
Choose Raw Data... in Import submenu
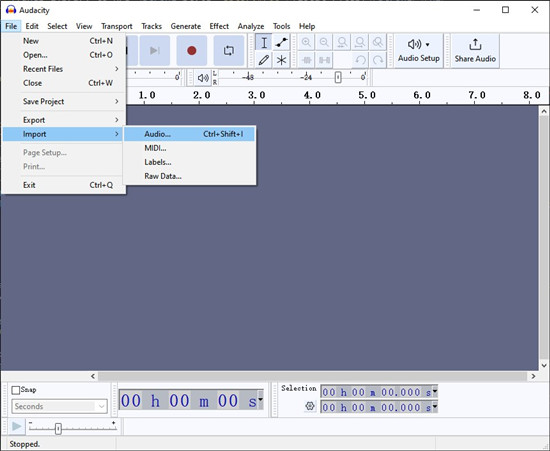[189, 176]
